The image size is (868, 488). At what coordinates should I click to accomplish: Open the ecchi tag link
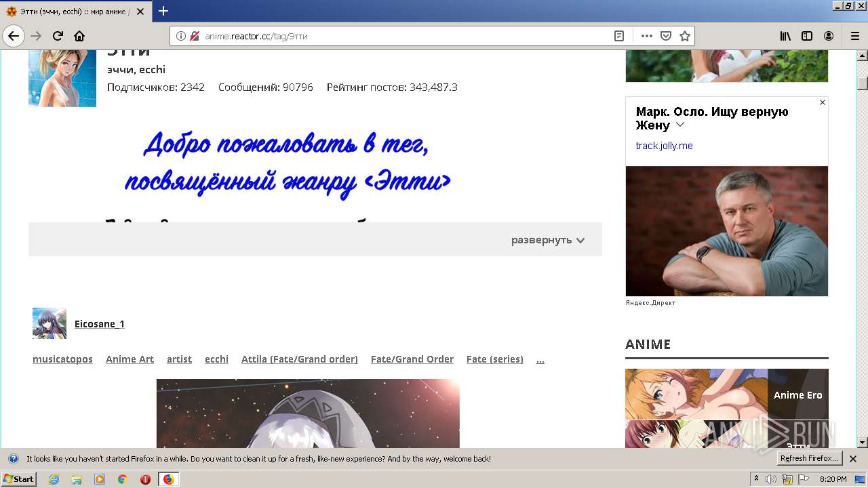click(216, 359)
